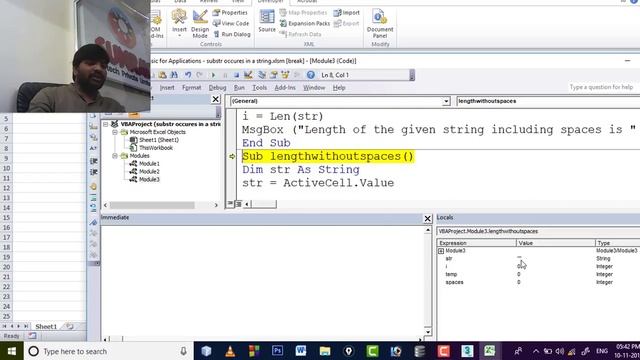Select the 'spaces' row in Locals
This screenshot has height=360, width=640.
click(x=538, y=282)
